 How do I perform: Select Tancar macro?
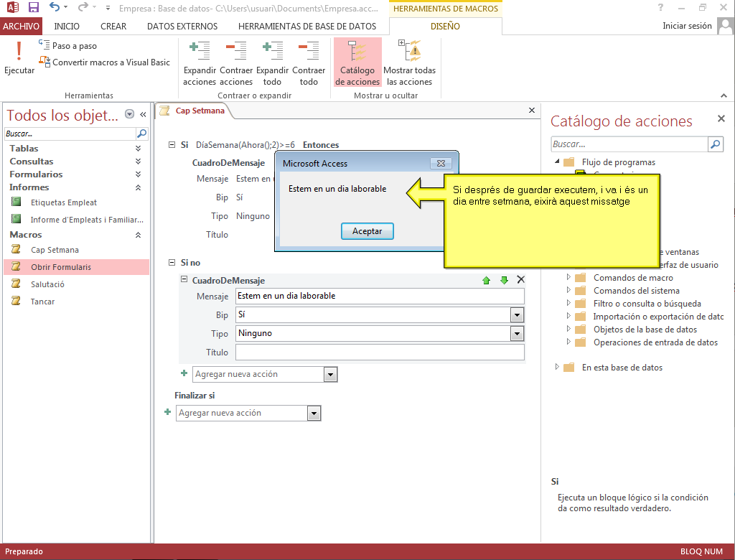click(42, 302)
